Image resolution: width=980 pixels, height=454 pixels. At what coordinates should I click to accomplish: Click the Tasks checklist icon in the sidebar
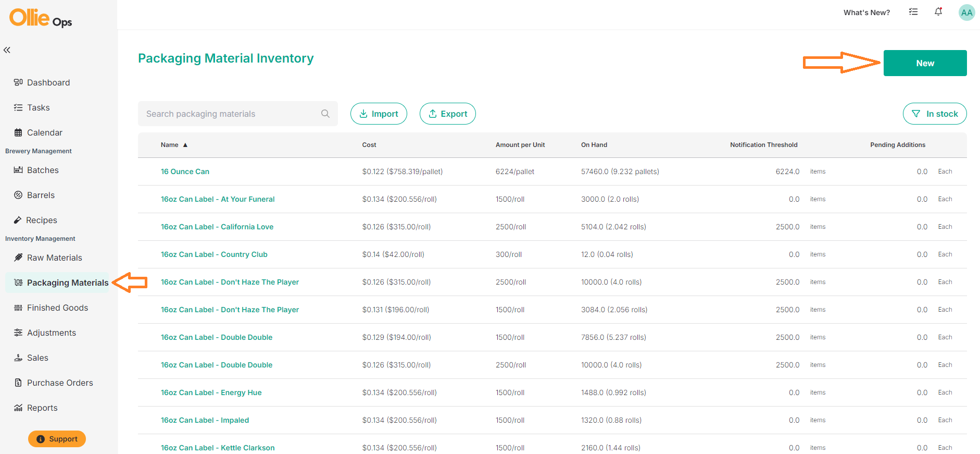[x=18, y=107]
